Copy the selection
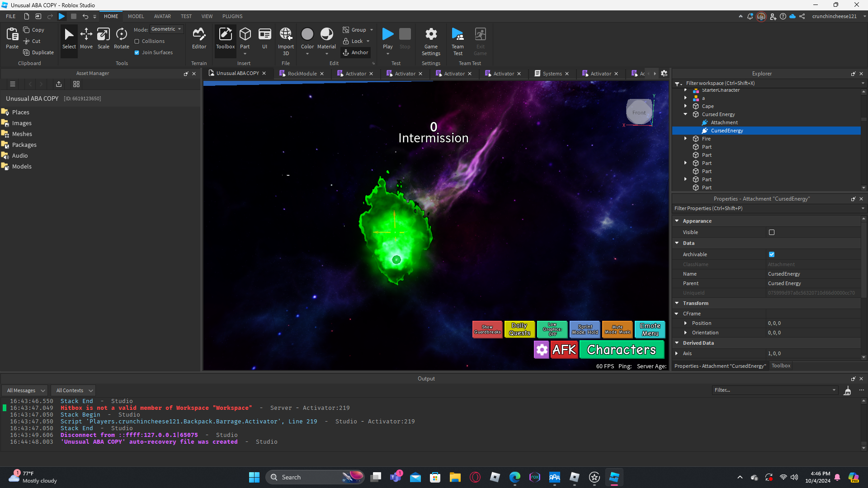Viewport: 868px width, 488px height. pyautogui.click(x=34, y=30)
